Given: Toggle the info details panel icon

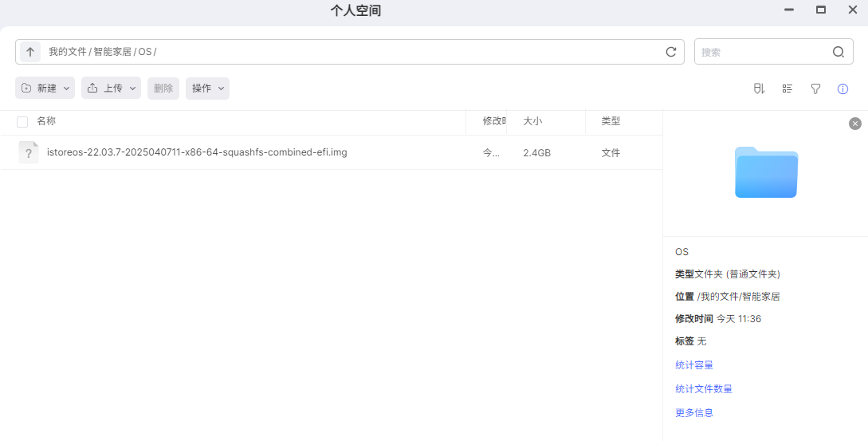Looking at the screenshot, I should (x=842, y=89).
